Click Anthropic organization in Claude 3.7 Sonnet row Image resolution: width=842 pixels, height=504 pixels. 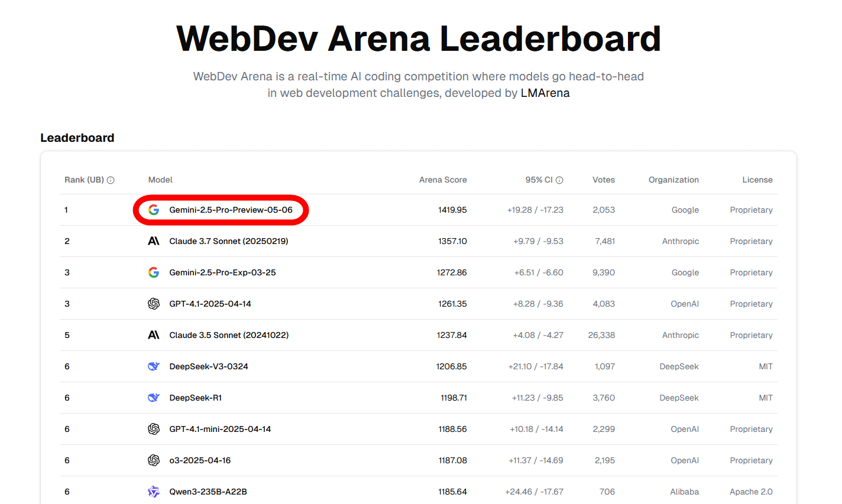[681, 241]
